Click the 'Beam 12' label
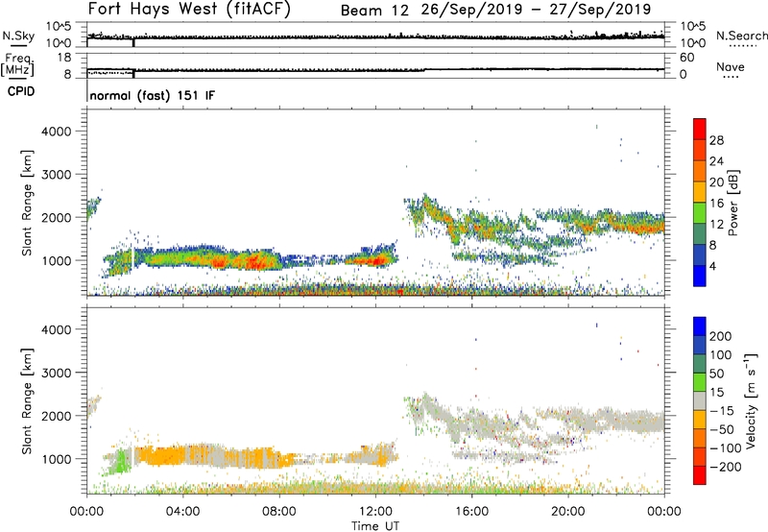 coord(374,11)
